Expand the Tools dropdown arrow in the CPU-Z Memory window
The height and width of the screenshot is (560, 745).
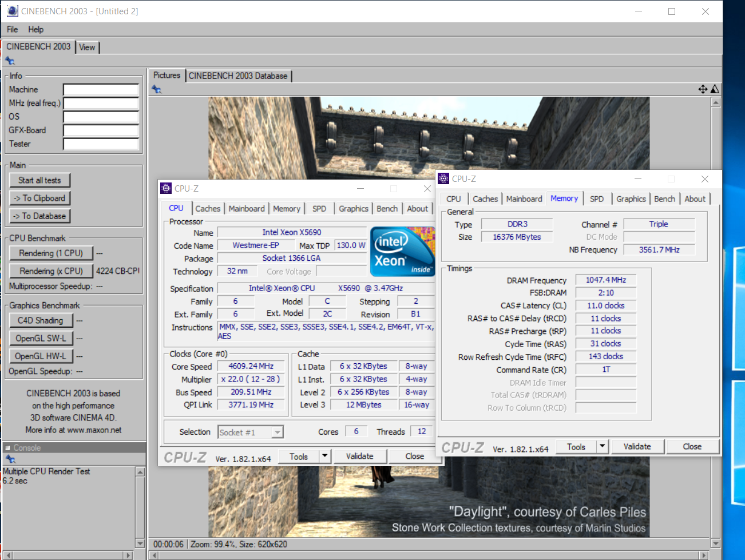tap(603, 447)
